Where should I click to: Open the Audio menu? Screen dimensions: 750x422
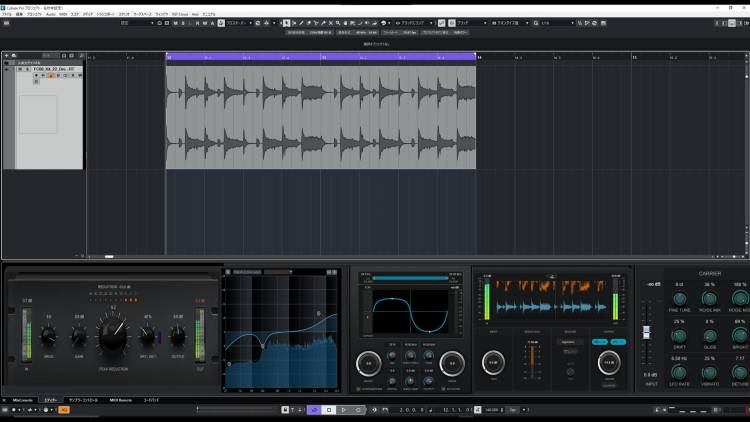(x=50, y=15)
